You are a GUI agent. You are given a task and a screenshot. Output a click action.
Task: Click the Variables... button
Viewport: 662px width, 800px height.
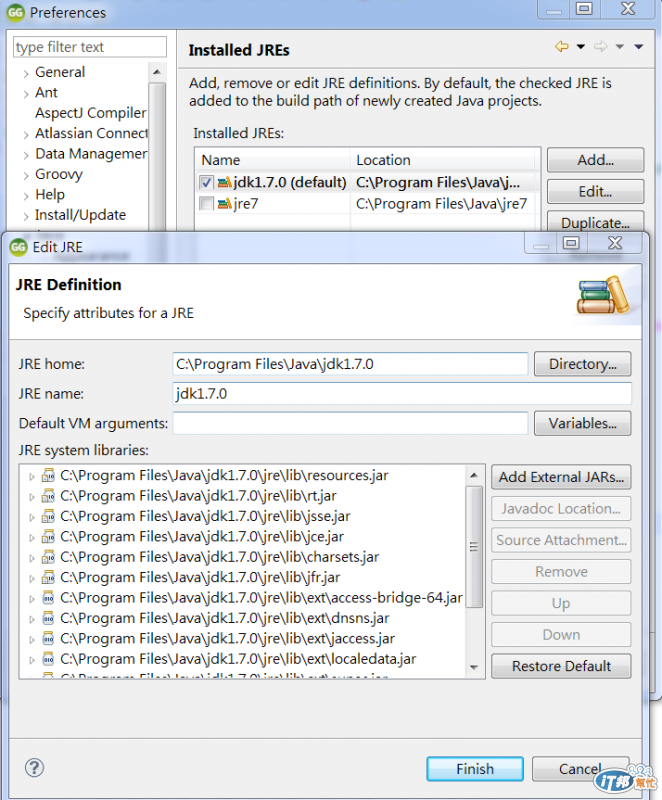click(582, 423)
